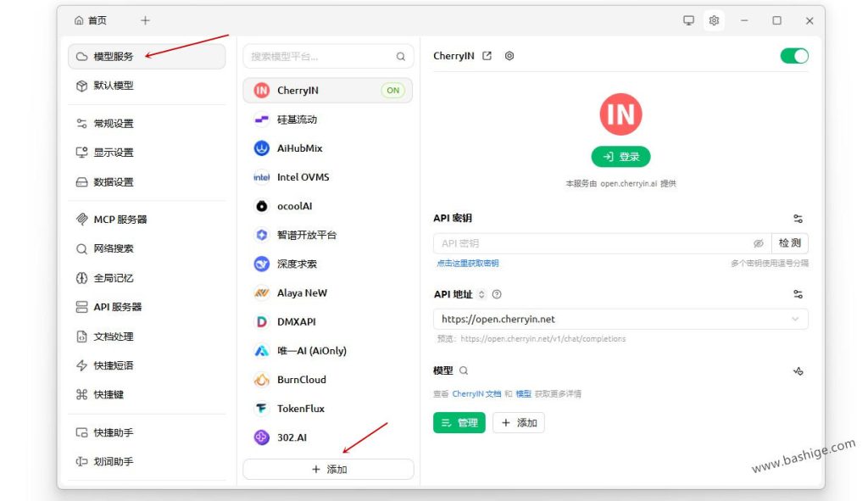Open the 默认模型 settings section

tap(147, 86)
